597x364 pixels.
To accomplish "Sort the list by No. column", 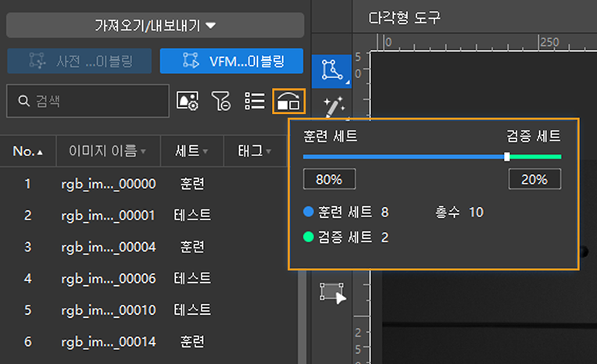I will coord(28,152).
